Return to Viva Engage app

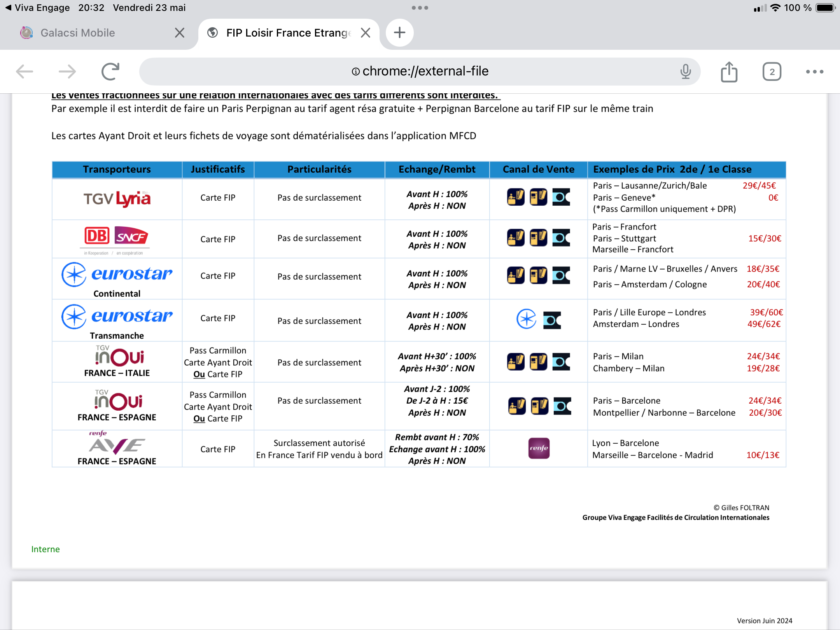coord(37,8)
